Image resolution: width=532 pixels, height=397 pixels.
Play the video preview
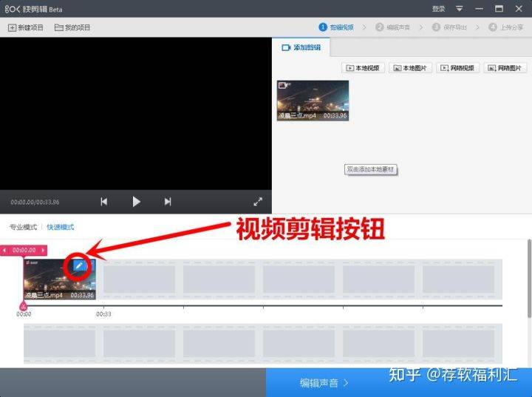[136, 201]
